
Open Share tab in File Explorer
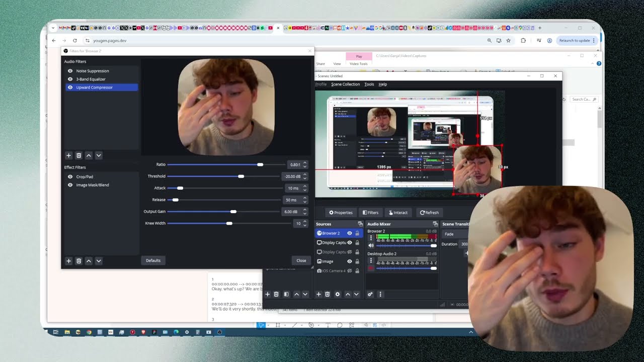point(321,64)
